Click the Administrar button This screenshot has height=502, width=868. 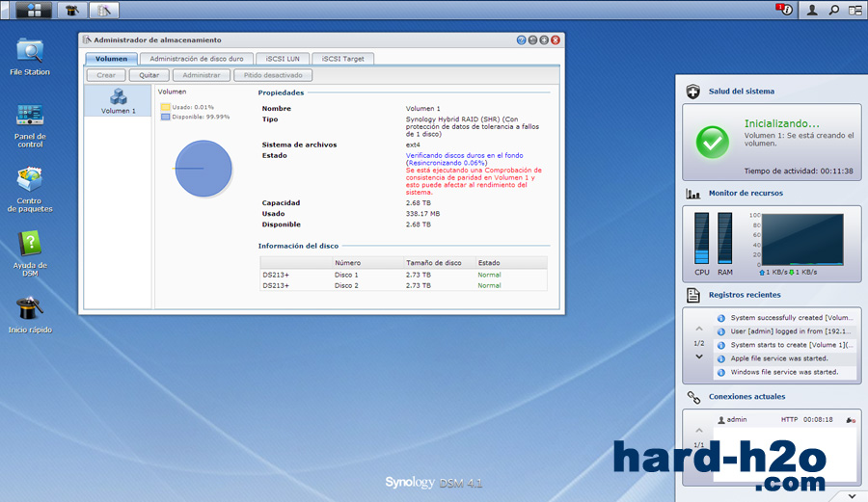(x=202, y=75)
